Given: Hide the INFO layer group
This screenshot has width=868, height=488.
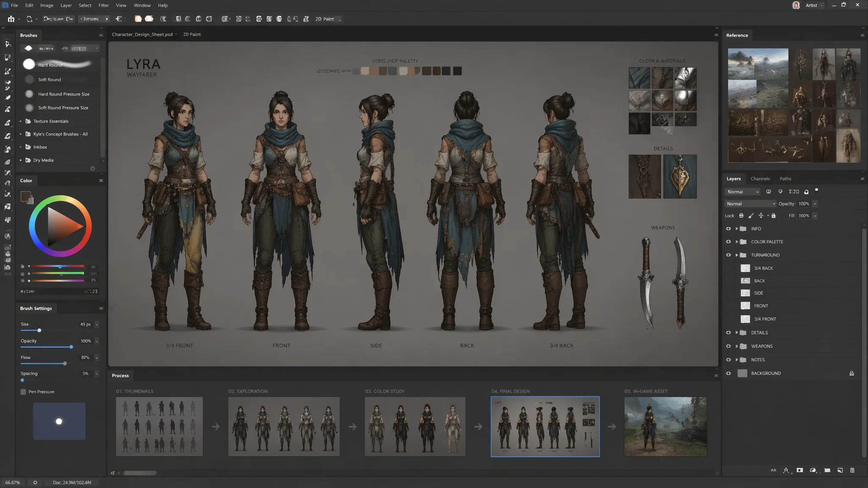Looking at the screenshot, I should pos(728,229).
